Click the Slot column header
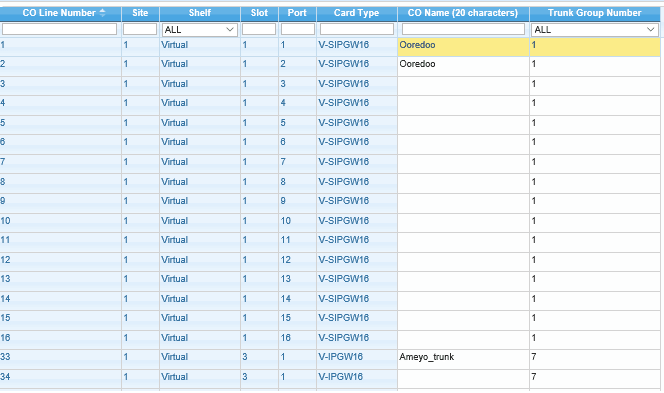Image resolution: width=664 pixels, height=393 pixels. pos(259,13)
